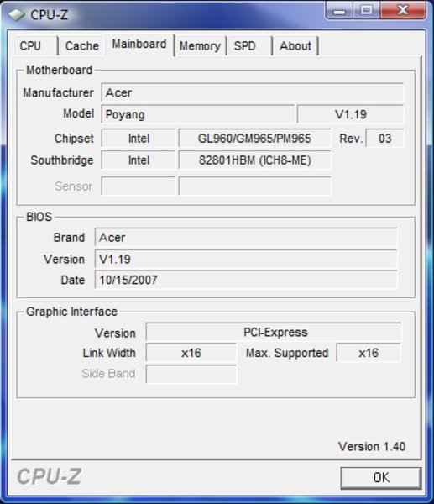
Task: Open the Cache tab
Action: (82, 46)
